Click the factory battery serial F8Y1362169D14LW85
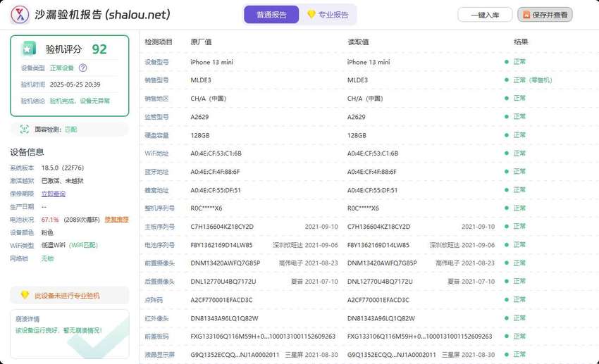This screenshot has width=599, height=364. pyautogui.click(x=221, y=245)
